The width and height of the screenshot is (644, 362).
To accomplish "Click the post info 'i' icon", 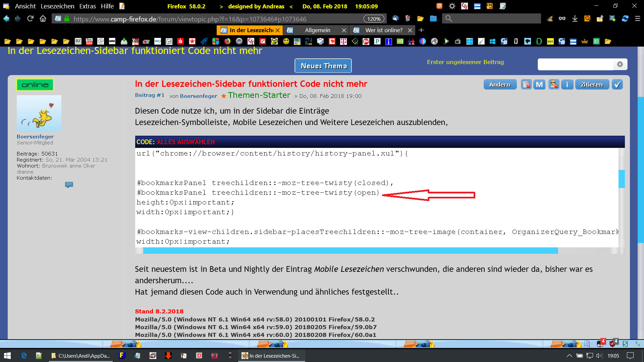I will tap(567, 84).
